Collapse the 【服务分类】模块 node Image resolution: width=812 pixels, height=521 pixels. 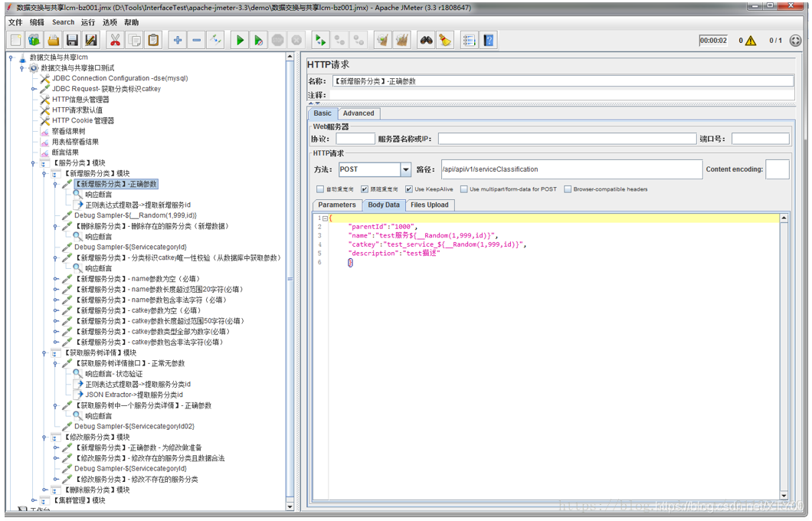pyautogui.click(x=33, y=163)
